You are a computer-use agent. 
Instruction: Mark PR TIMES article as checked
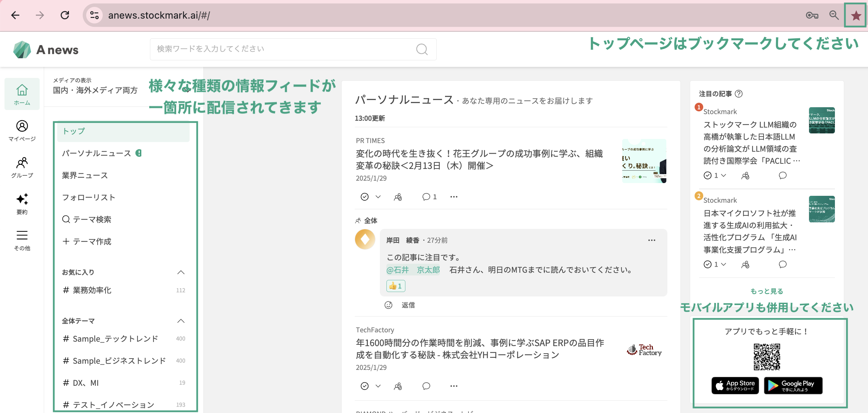click(364, 197)
